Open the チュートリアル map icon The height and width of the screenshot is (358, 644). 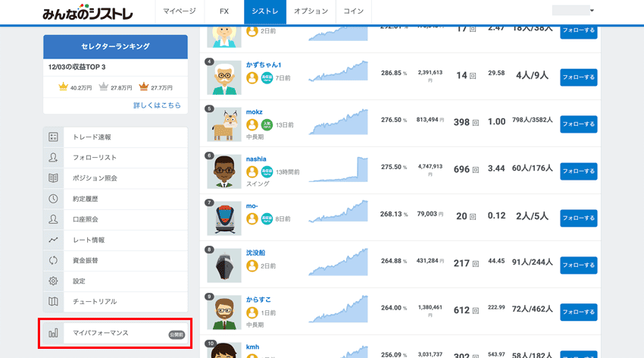53,301
